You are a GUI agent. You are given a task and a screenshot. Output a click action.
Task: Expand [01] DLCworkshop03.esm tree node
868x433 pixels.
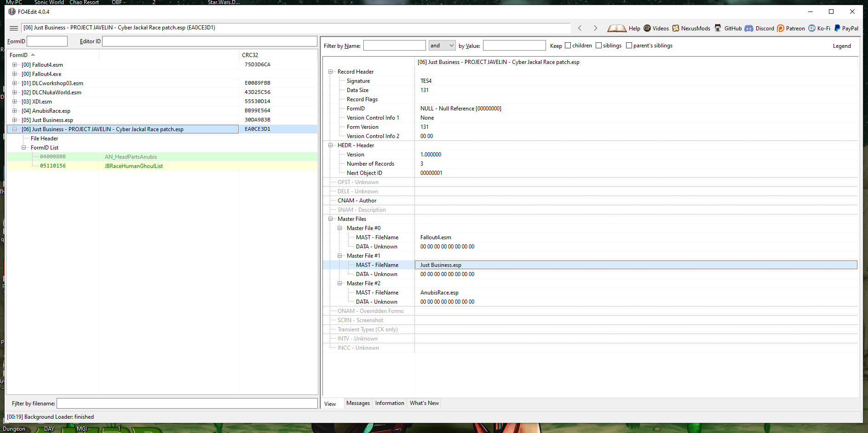click(x=14, y=83)
